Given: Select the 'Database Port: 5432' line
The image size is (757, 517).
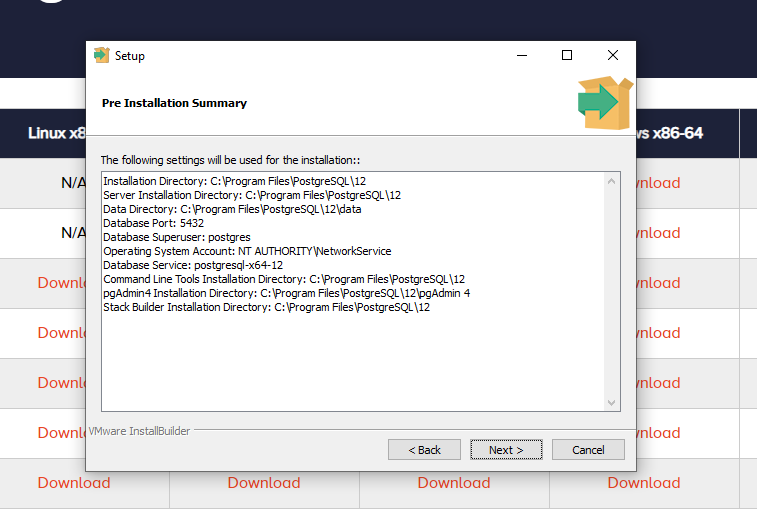Looking at the screenshot, I should click(x=154, y=224).
